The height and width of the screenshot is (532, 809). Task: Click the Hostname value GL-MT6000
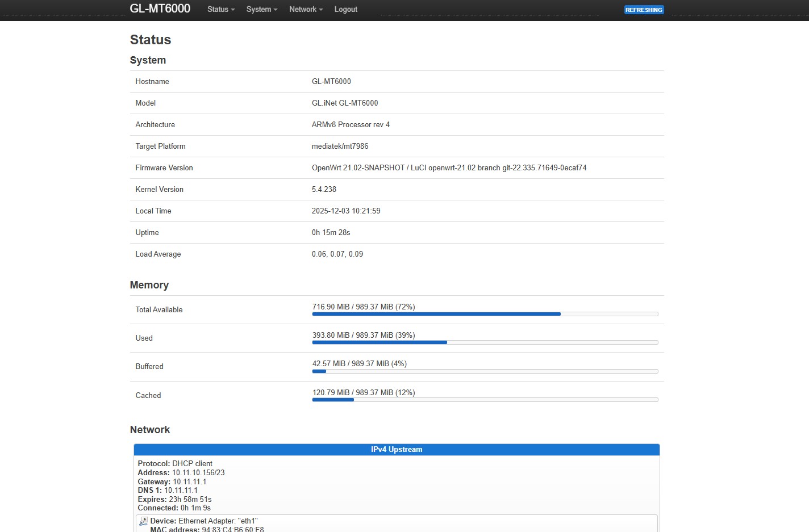coord(331,82)
